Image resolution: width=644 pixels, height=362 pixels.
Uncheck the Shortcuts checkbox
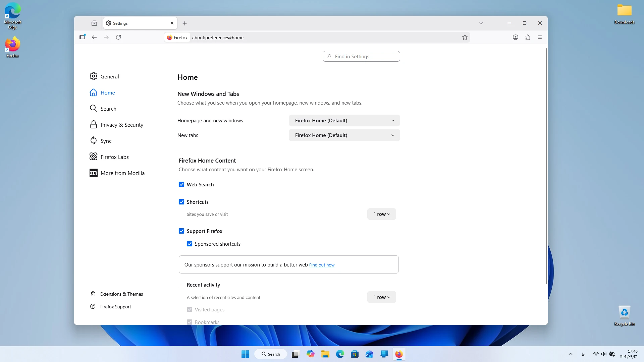point(181,202)
